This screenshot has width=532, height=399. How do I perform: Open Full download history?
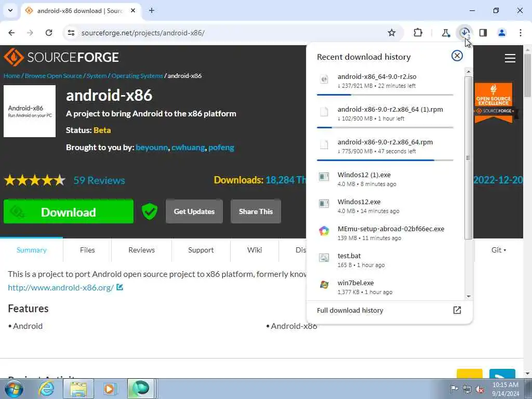389,311
